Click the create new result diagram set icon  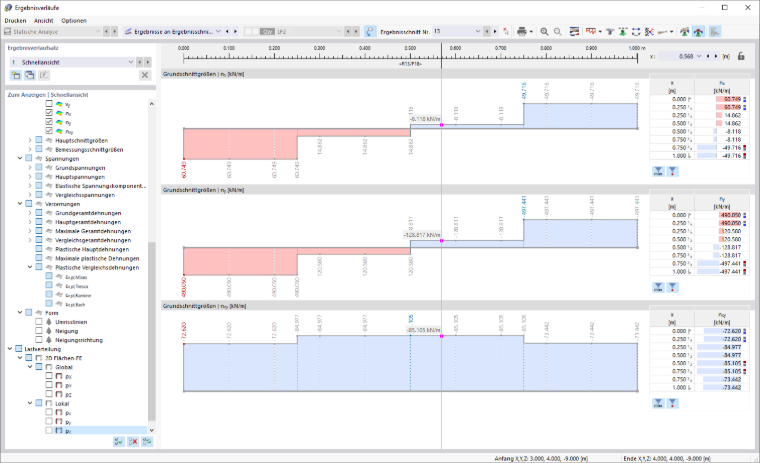pos(16,75)
